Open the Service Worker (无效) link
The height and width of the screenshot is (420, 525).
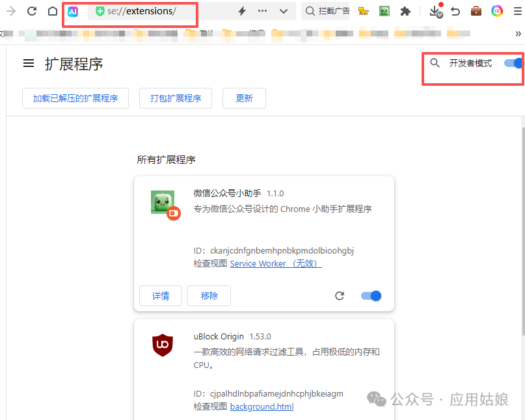275,263
